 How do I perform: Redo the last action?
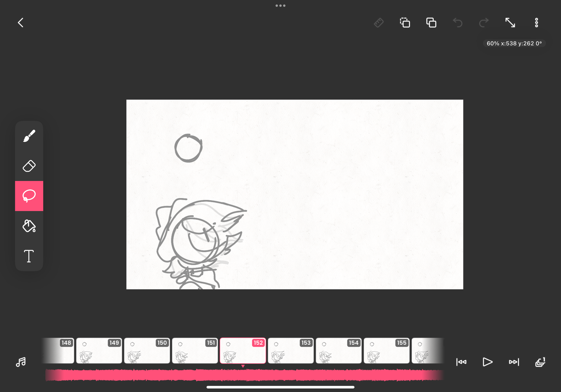pos(484,23)
